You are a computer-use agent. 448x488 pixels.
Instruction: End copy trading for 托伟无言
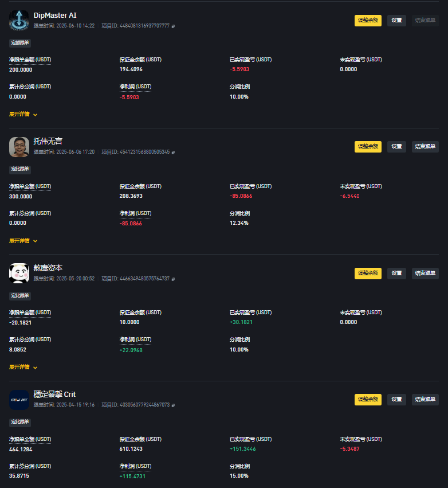(425, 147)
